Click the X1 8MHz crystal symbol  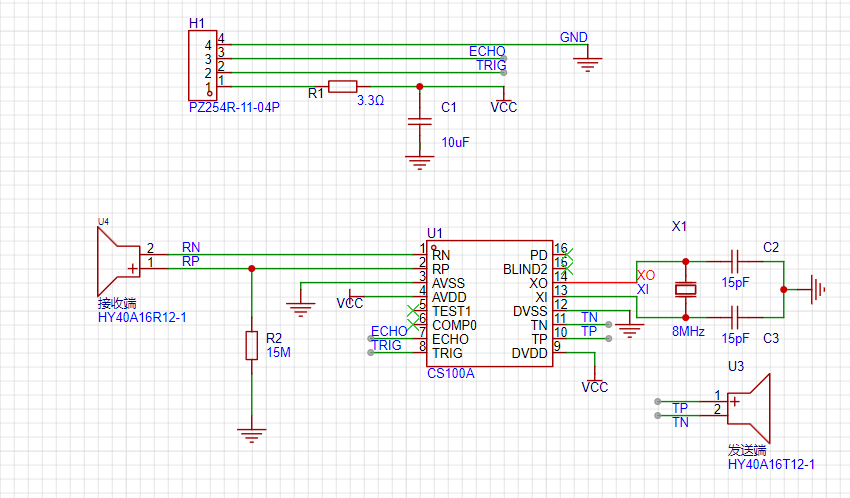[x=685, y=290]
